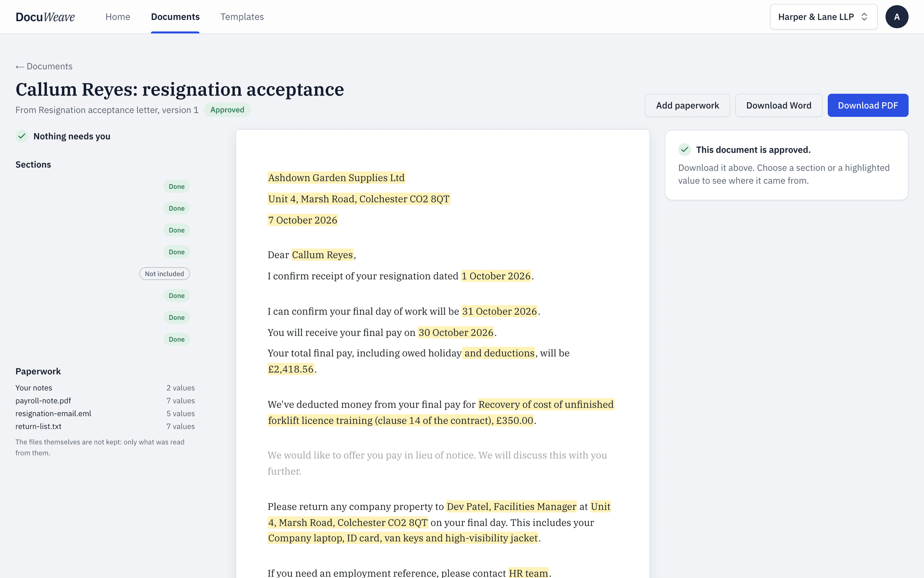Click the greyed 'pay in lieu of notice' paragraph
This screenshot has height=578, width=924.
437,463
